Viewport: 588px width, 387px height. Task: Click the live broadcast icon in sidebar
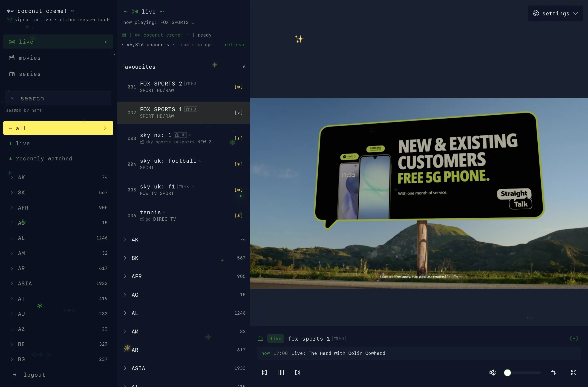pos(12,42)
